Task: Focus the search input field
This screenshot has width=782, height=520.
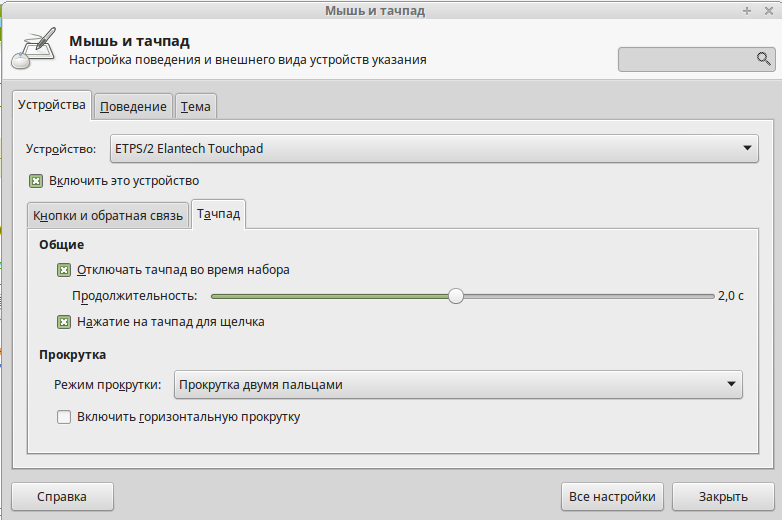Action: pyautogui.click(x=686, y=60)
